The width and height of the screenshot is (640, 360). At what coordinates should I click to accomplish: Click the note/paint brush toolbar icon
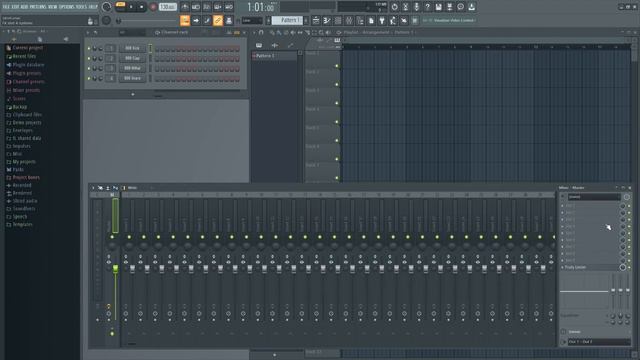tap(207, 20)
